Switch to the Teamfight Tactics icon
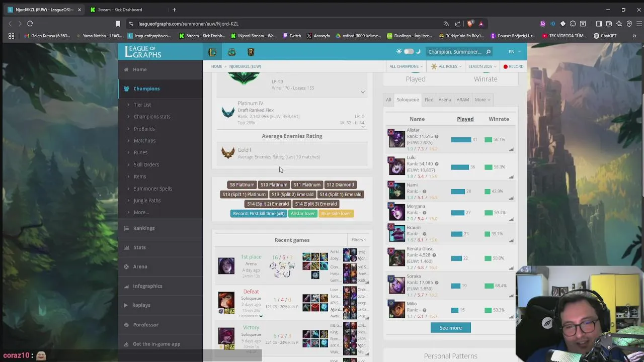644x362 pixels. (231, 52)
